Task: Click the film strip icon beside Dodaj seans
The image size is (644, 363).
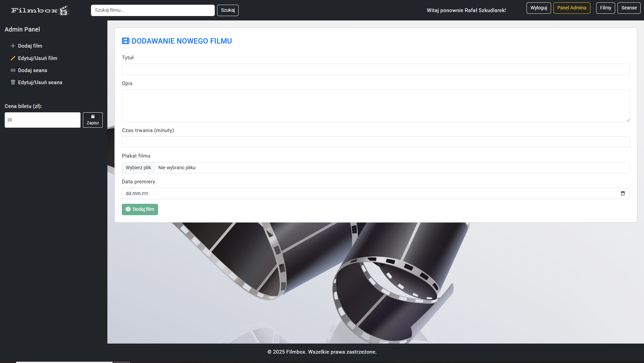Action: click(x=13, y=70)
